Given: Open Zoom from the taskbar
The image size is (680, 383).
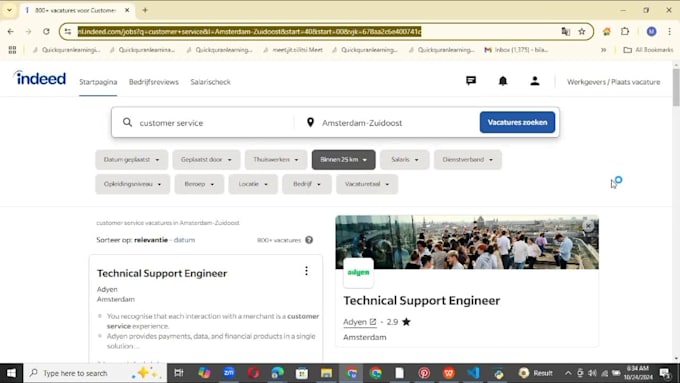Looking at the screenshot, I should click(229, 373).
